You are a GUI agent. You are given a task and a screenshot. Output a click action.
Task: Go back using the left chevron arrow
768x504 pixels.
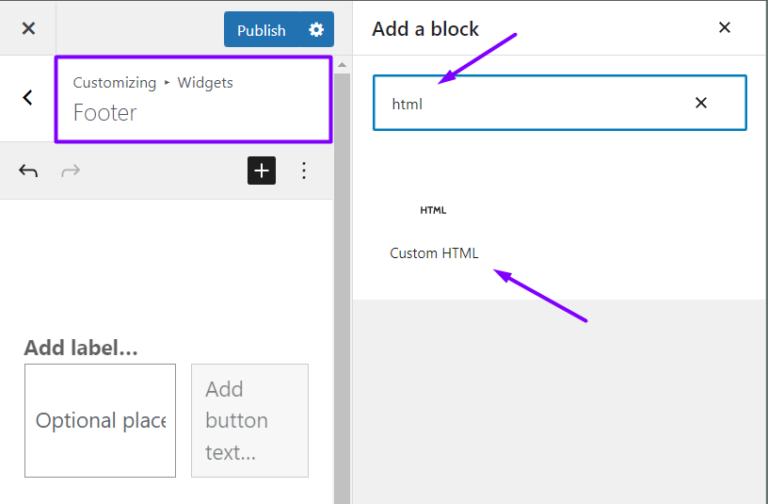[x=27, y=97]
